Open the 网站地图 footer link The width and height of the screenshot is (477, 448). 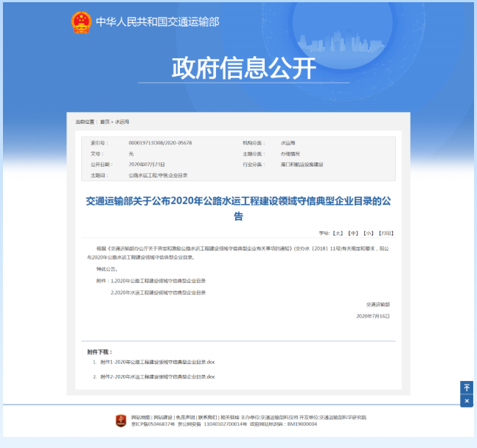click(141, 417)
